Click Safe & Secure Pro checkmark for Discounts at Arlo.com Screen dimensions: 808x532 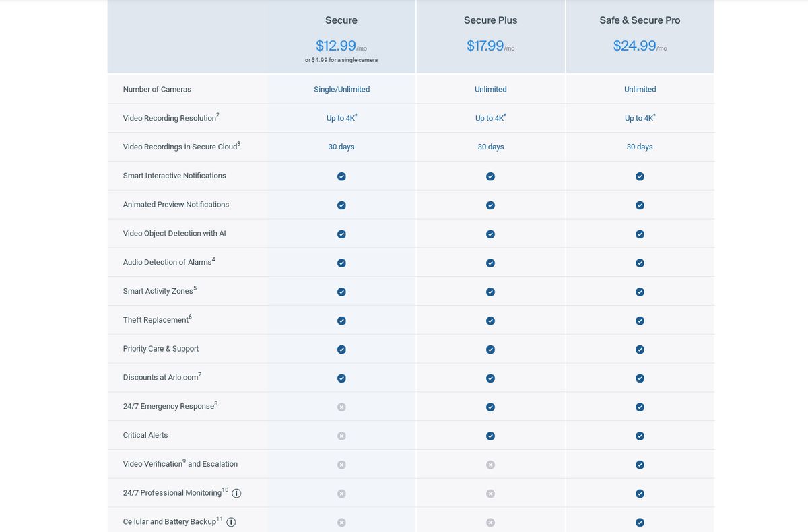(640, 378)
